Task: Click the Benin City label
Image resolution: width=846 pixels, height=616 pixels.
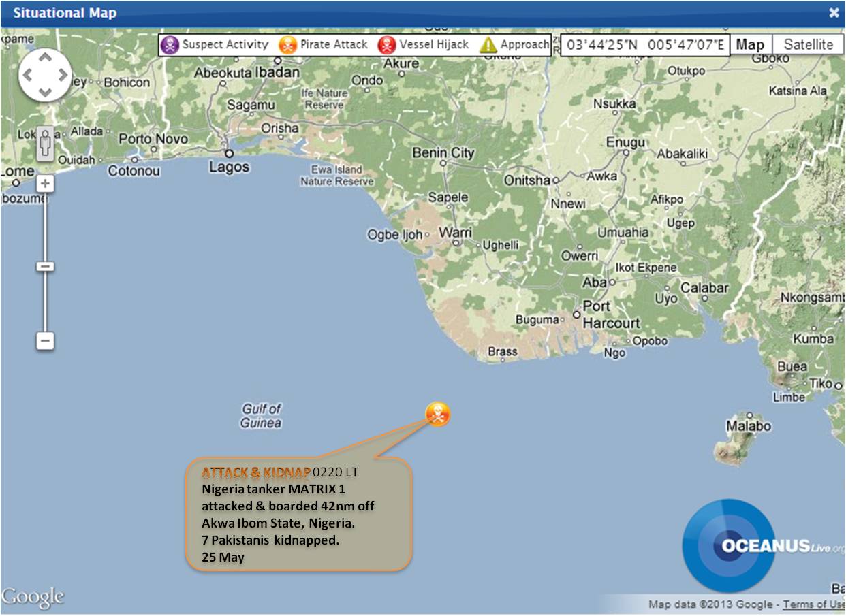Action: tap(443, 152)
